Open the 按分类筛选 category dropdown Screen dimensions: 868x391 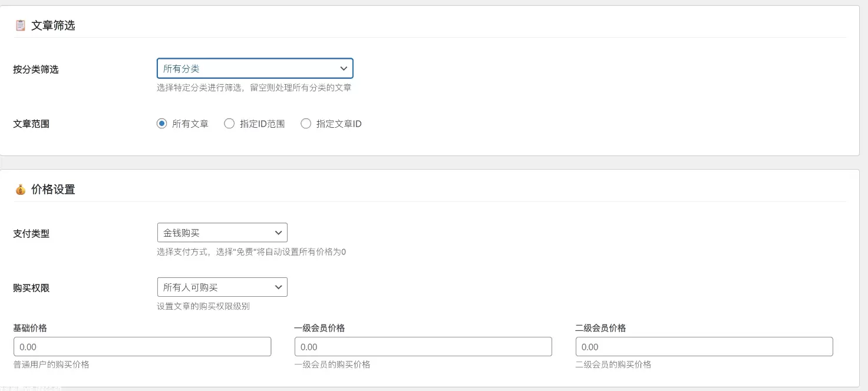point(255,68)
